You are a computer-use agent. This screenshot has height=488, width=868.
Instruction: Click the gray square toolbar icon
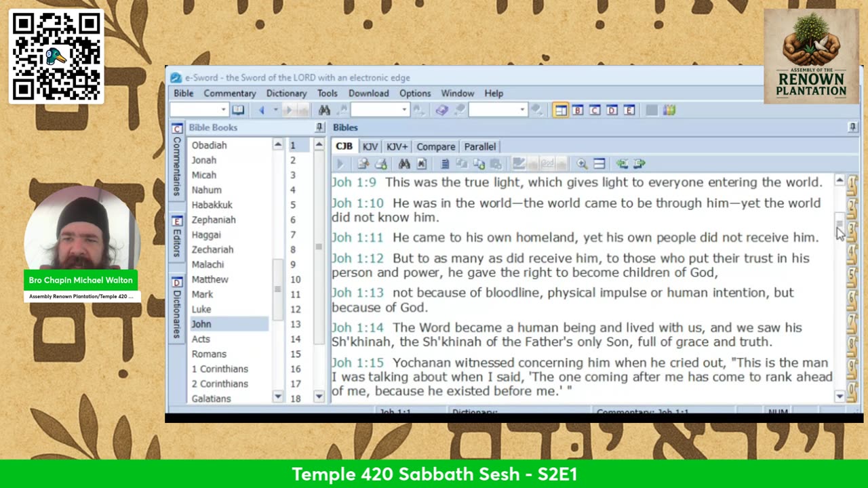651,110
